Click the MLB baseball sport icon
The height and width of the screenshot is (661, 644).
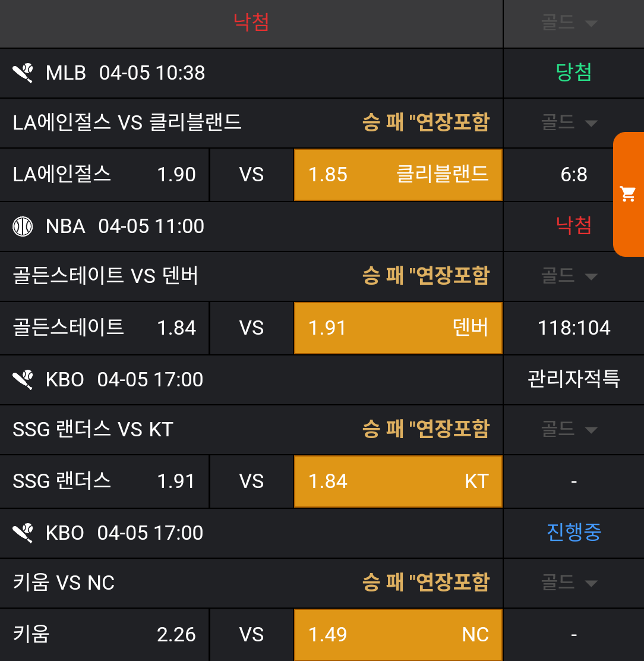click(23, 73)
